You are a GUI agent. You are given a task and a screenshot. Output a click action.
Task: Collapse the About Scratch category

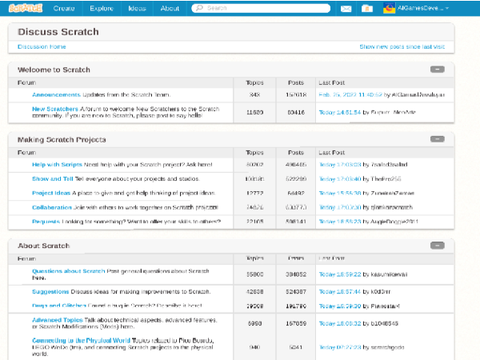[x=437, y=246]
